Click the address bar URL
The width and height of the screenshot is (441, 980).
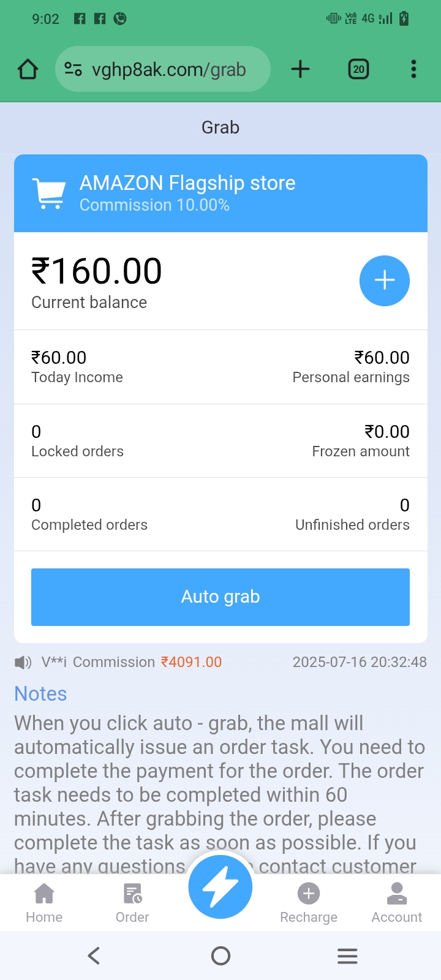pyautogui.click(x=169, y=70)
